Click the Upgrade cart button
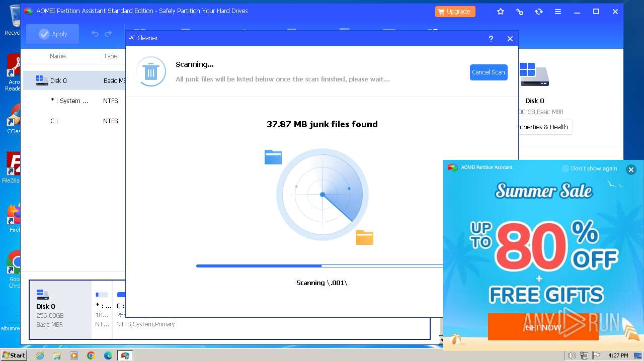The height and width of the screenshot is (362, 644). [455, 12]
